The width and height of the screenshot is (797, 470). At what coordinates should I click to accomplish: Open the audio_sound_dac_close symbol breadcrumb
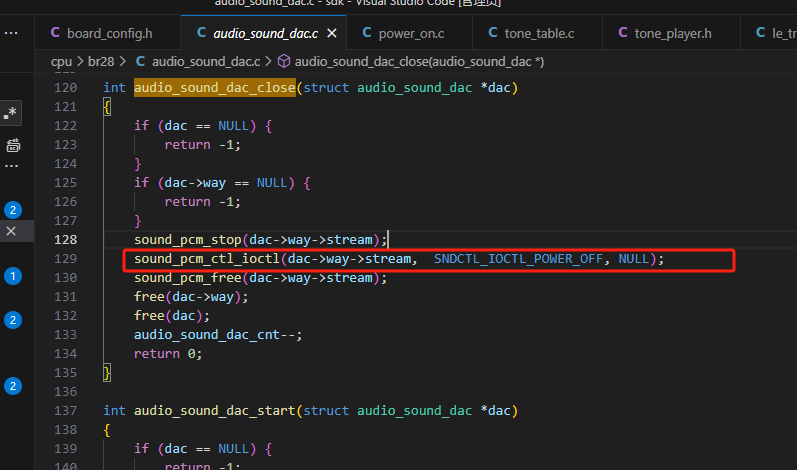419,61
